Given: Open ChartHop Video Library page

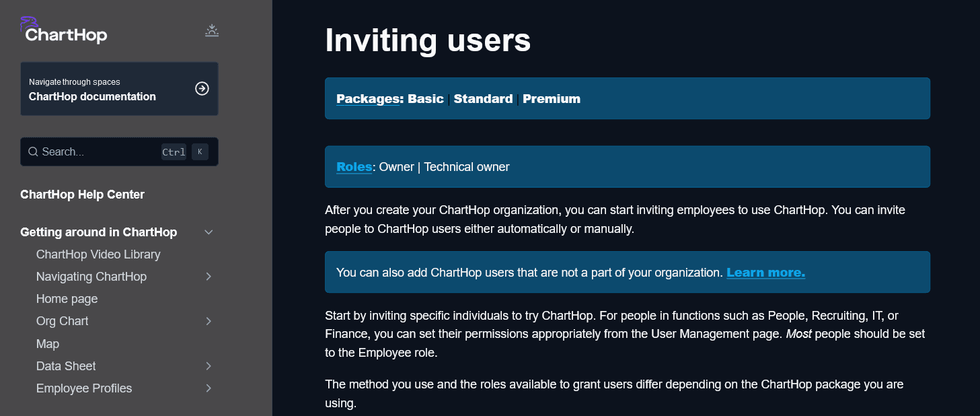Looking at the screenshot, I should pyautogui.click(x=98, y=254).
